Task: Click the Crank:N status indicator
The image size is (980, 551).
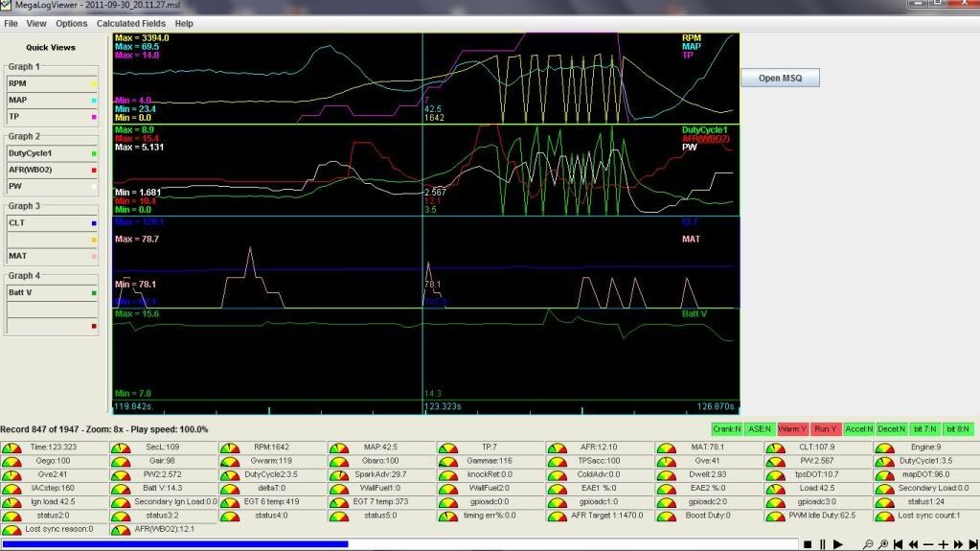Action: tap(727, 429)
